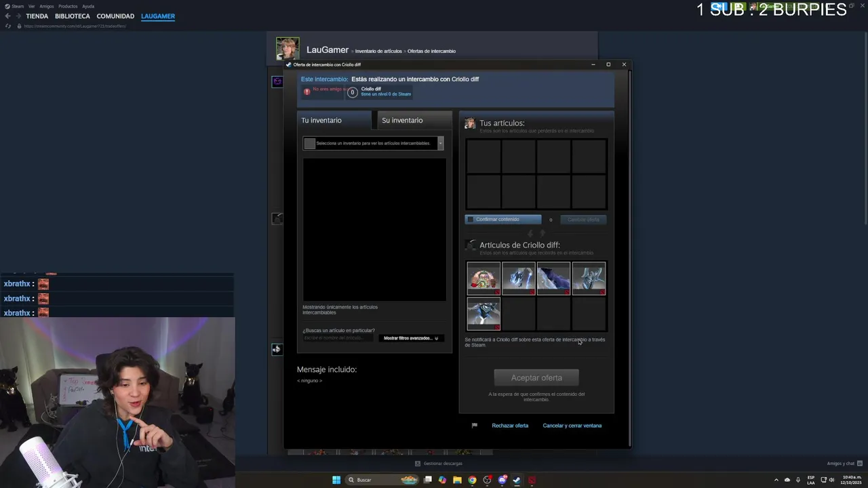868x488 pixels.
Task: Click the Windows taskbar Buscar search box
Action: (x=381, y=480)
